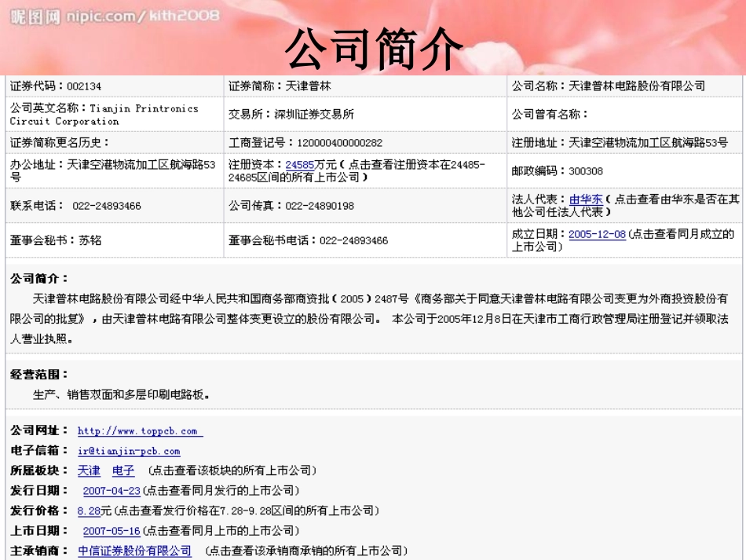746x560 pixels.
Task: Click the 发行日期 label
Action: [x=39, y=491]
